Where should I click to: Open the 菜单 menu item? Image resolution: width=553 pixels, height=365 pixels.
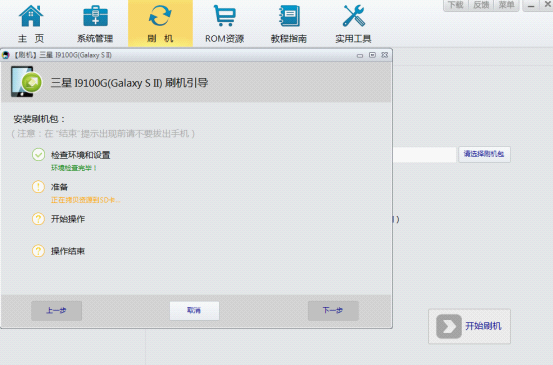(506, 5)
